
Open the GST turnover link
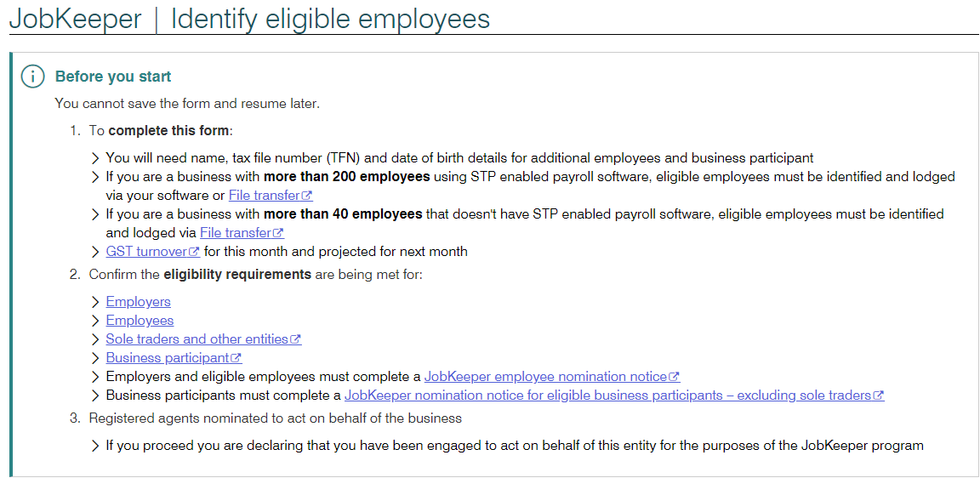[147, 252]
